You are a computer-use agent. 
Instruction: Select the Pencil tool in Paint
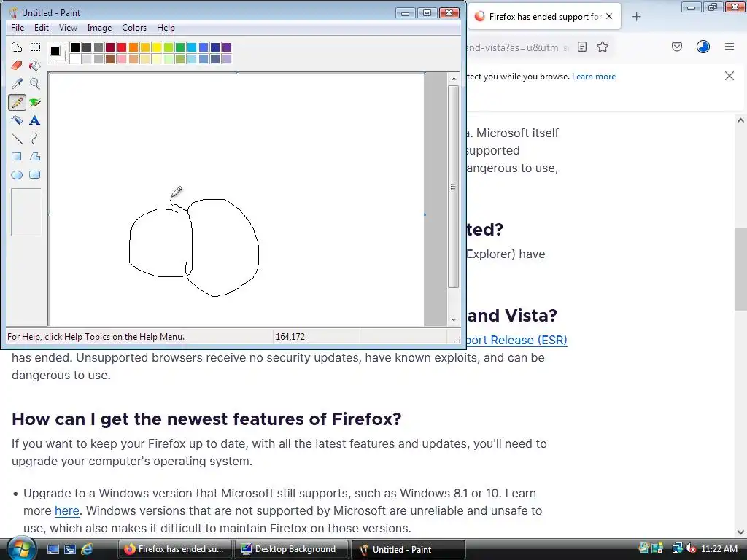(x=17, y=102)
